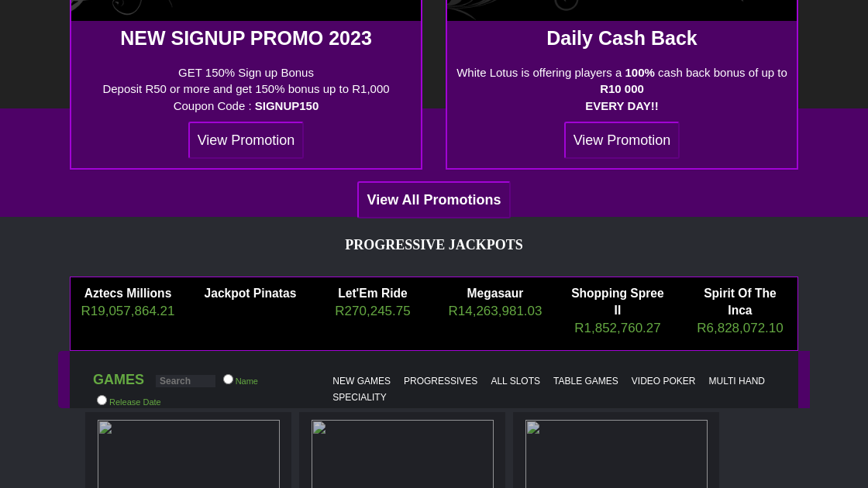Open the View All Promotions button
Screen dimensions: 868x488
434,200
